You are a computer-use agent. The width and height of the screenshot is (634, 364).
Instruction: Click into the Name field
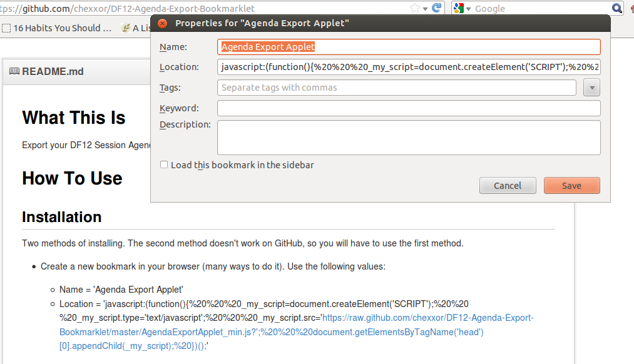click(409, 47)
